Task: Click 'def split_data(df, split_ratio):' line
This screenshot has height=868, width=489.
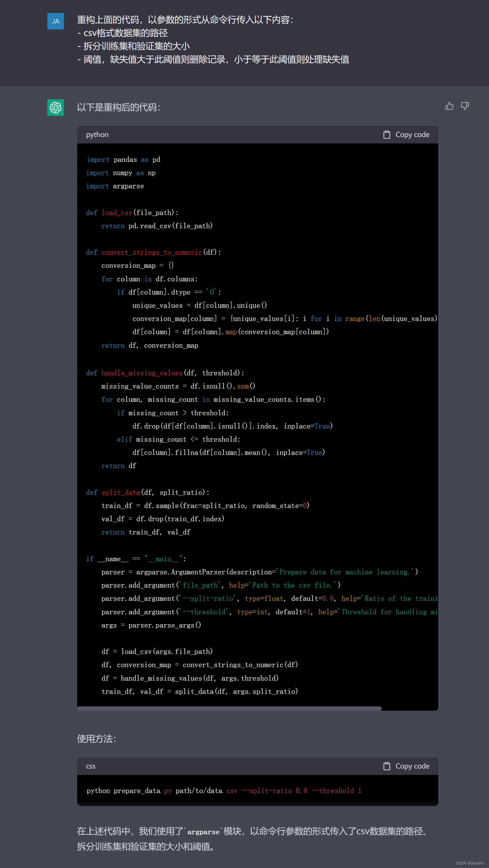Action: point(148,492)
